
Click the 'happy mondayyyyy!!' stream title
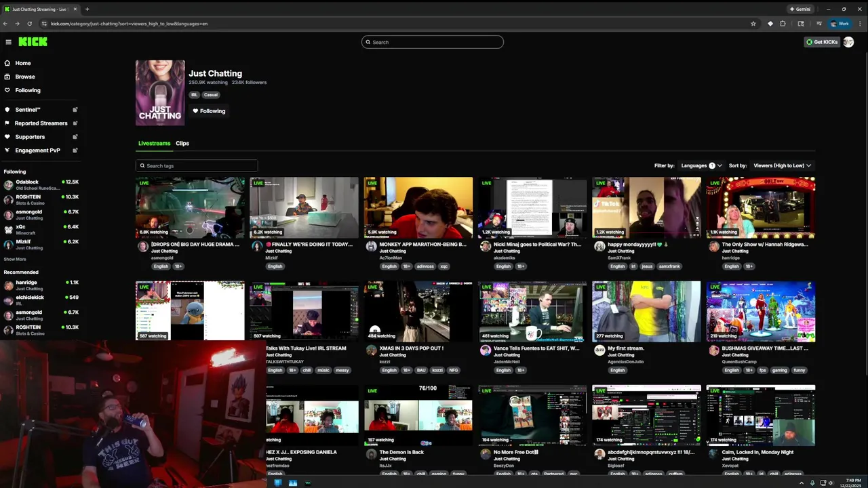tap(638, 244)
